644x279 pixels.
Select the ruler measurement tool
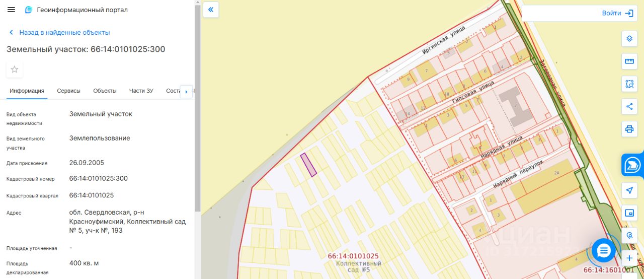[x=629, y=61]
